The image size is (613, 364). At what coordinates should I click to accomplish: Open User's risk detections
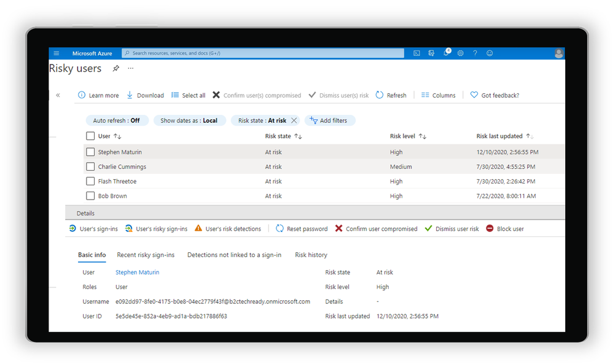228,229
